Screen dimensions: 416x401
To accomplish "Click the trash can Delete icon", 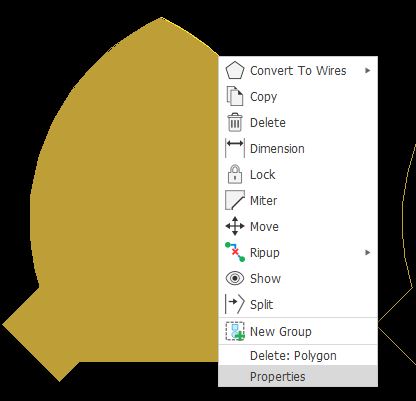I will tap(235, 122).
